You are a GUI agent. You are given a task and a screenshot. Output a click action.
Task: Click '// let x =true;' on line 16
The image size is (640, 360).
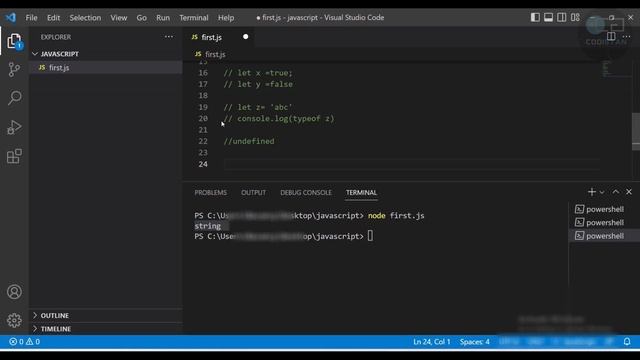258,73
